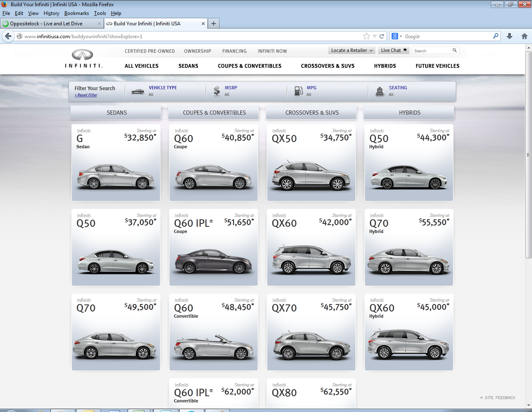Open the File menu
This screenshot has height=412, width=532.
point(6,13)
